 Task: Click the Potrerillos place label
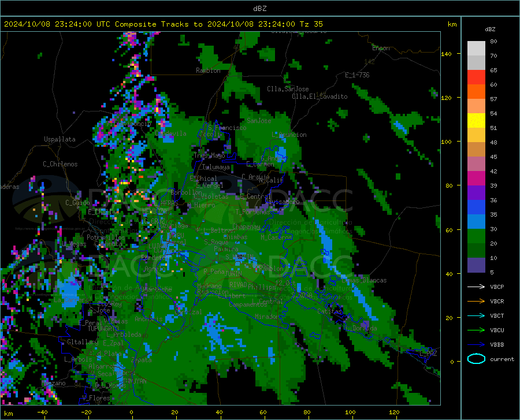click(106, 237)
